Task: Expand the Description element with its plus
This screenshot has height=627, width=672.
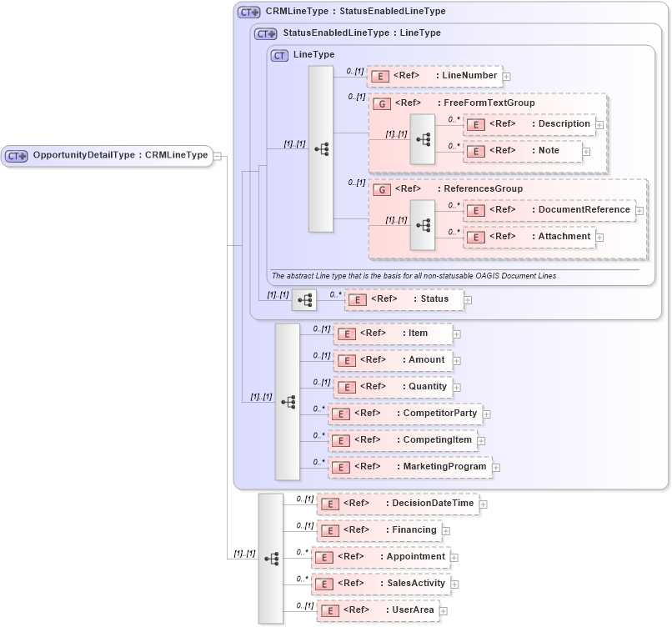Action: tap(599, 124)
